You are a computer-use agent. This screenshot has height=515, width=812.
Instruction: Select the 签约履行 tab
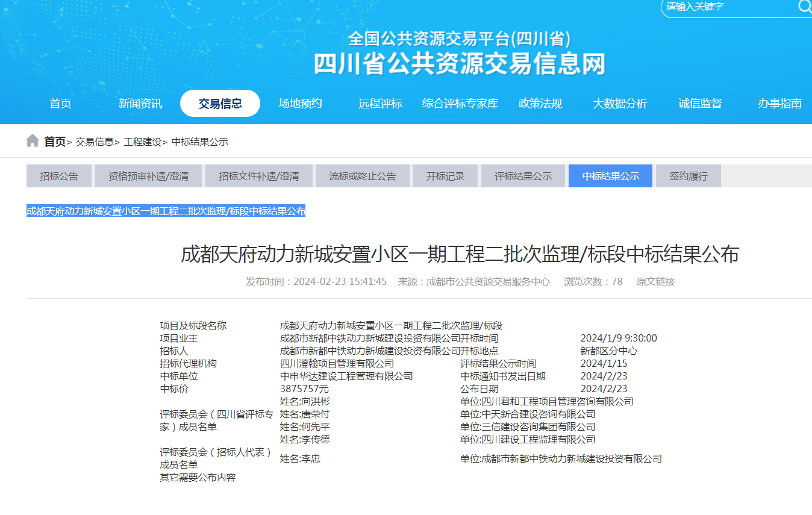click(688, 176)
